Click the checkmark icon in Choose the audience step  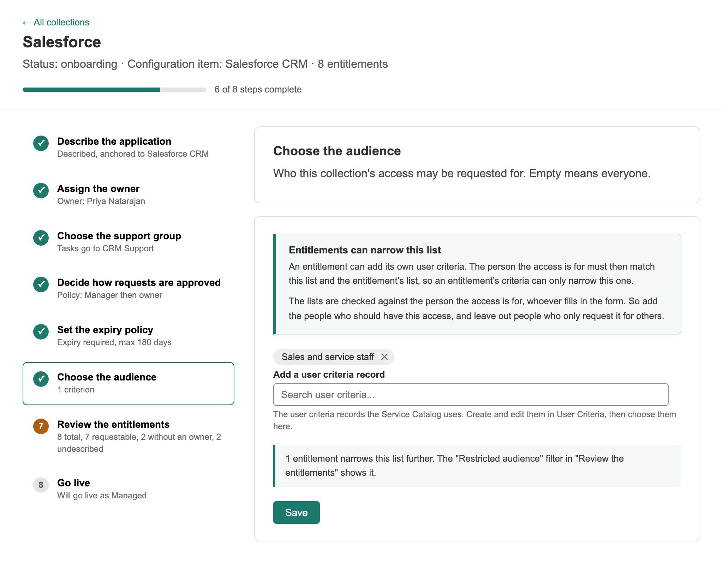[41, 379]
